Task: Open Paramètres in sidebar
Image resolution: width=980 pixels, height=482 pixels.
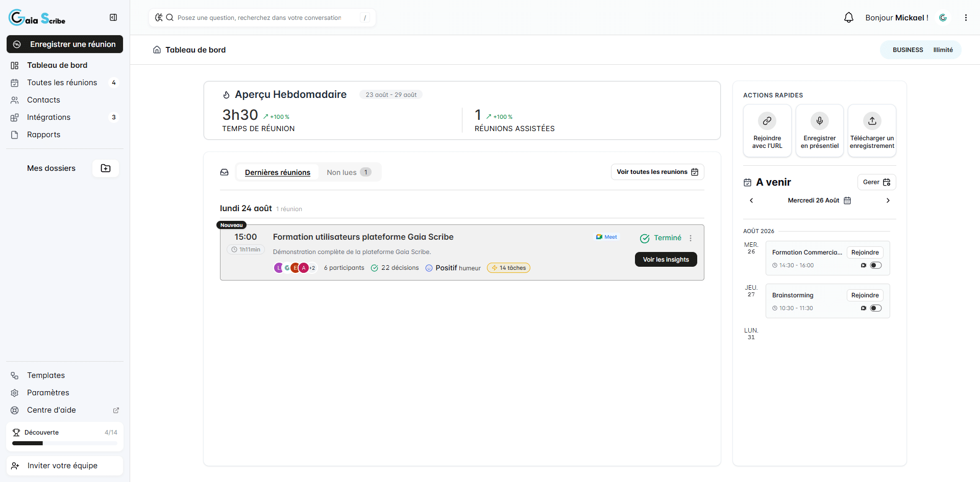Action: click(x=64, y=393)
